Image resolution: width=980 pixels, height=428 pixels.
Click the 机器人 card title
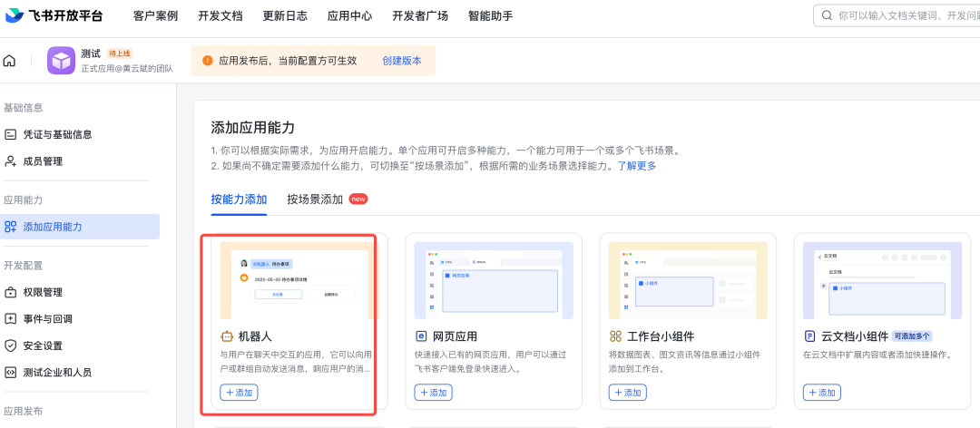coord(255,336)
